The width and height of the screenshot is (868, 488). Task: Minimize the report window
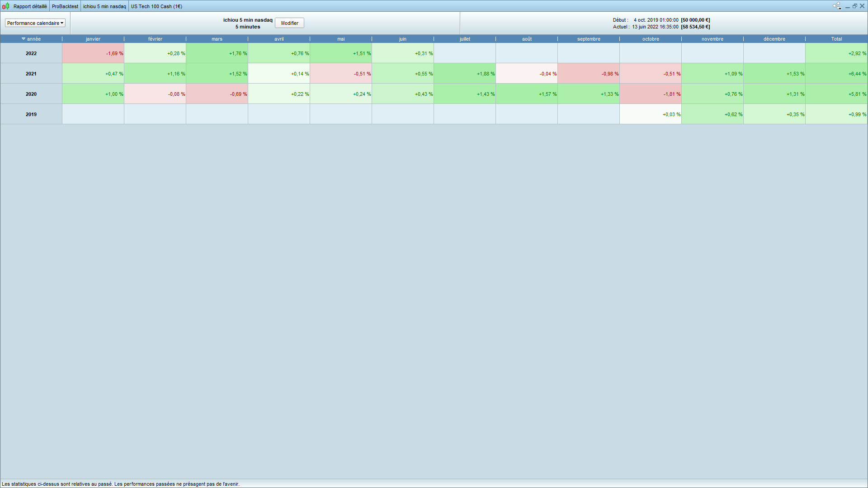[848, 6]
